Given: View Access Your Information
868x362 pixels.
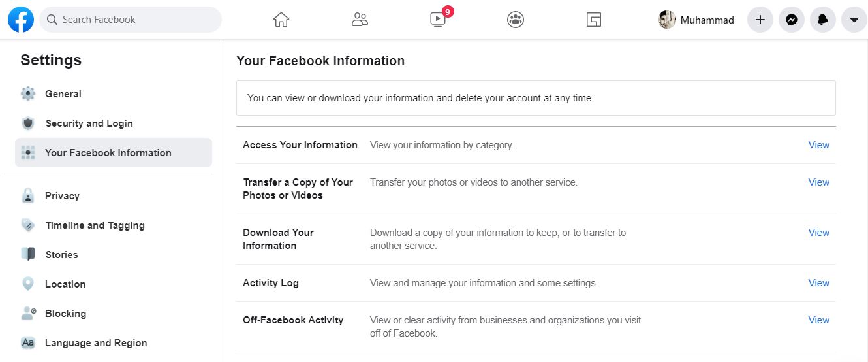Looking at the screenshot, I should tap(819, 145).
